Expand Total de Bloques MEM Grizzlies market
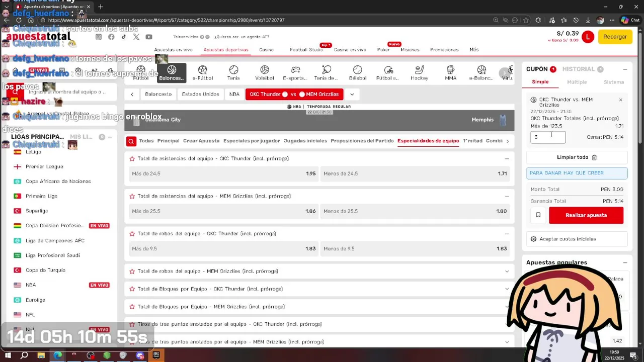The height and width of the screenshot is (362, 644). point(507,307)
